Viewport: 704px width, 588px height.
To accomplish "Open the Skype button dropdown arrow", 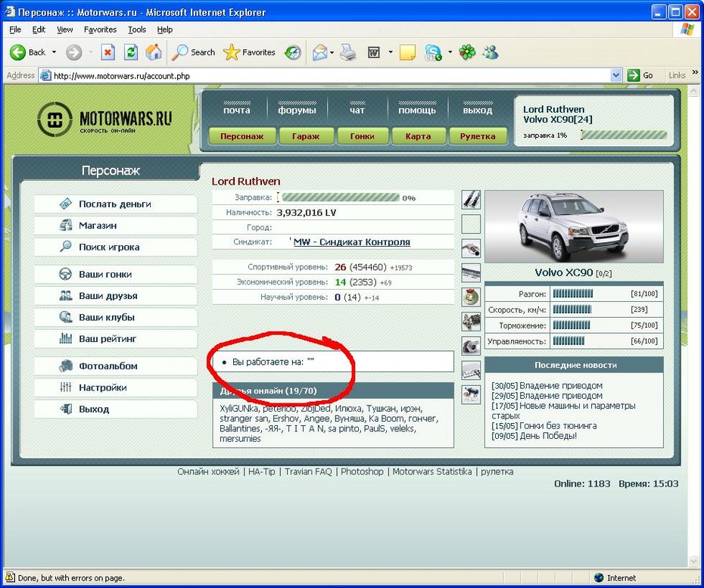I will click(450, 52).
